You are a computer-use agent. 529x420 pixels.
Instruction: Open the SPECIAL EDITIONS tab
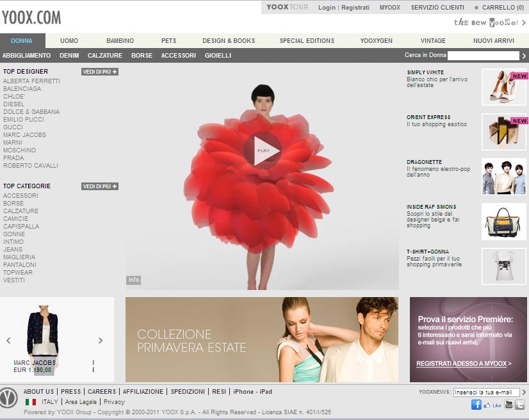[x=307, y=41]
